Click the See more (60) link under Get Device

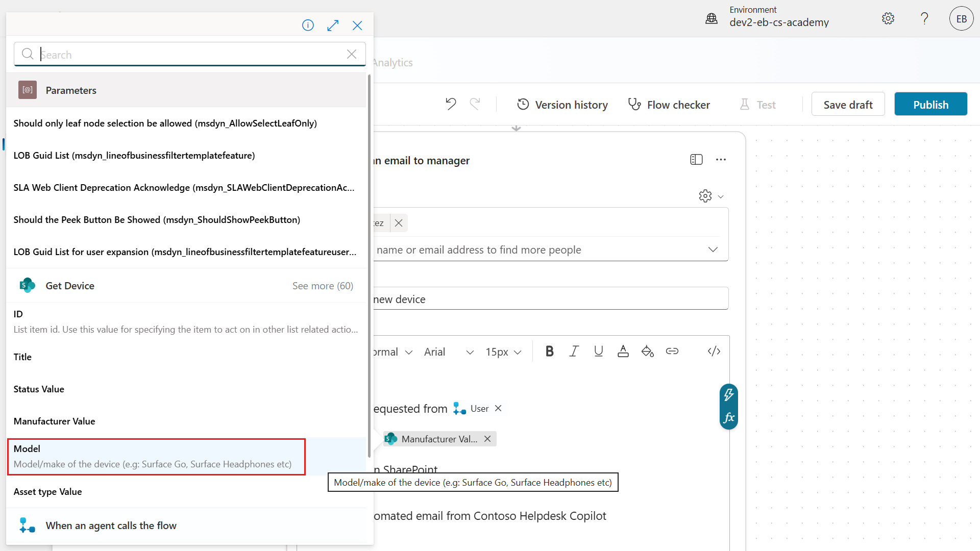(x=323, y=286)
